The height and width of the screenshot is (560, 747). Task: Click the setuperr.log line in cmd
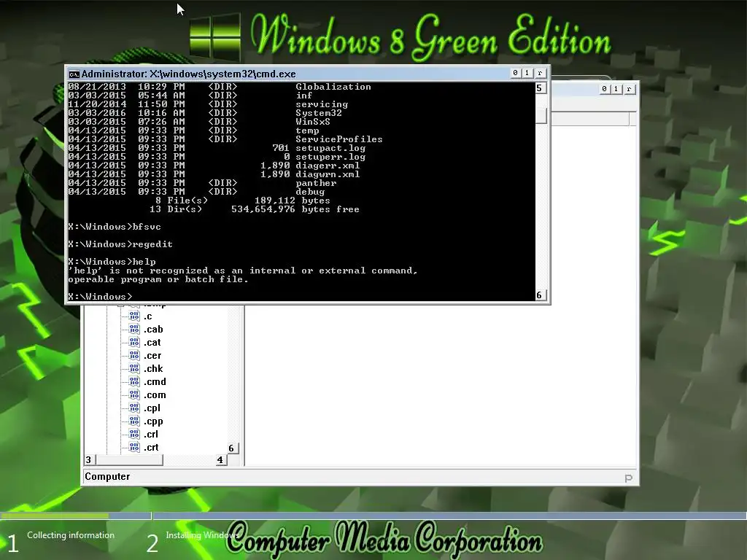217,157
